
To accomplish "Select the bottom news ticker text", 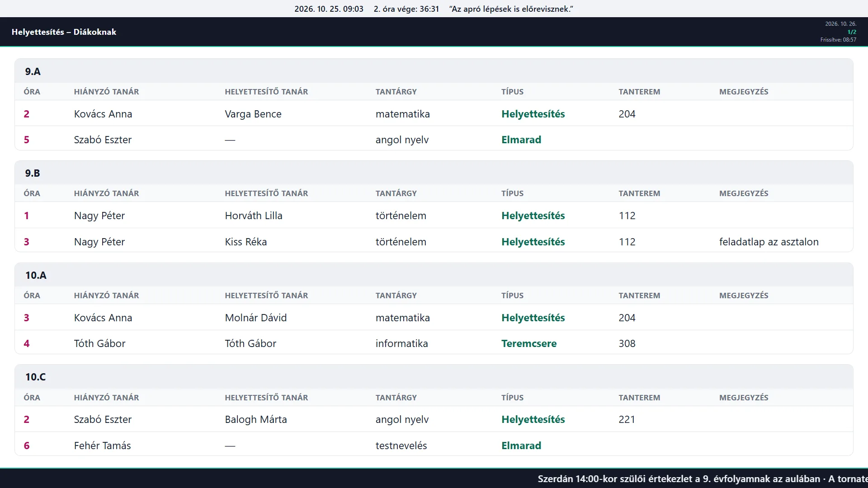I will point(703,479).
